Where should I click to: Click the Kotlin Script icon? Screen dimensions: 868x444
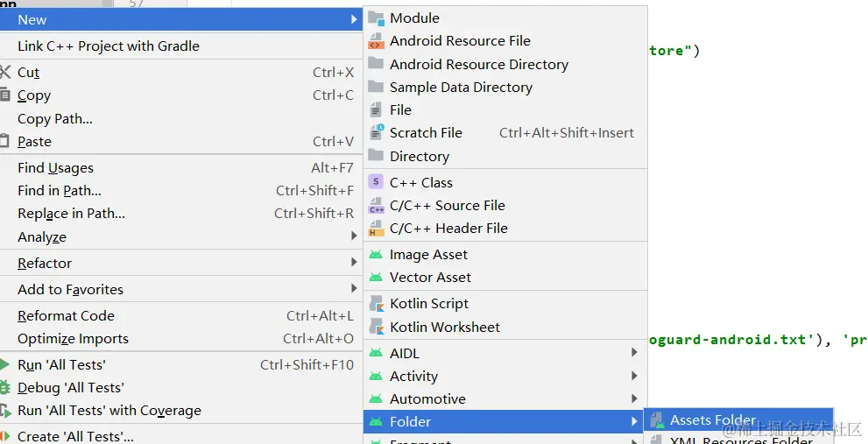coord(376,304)
